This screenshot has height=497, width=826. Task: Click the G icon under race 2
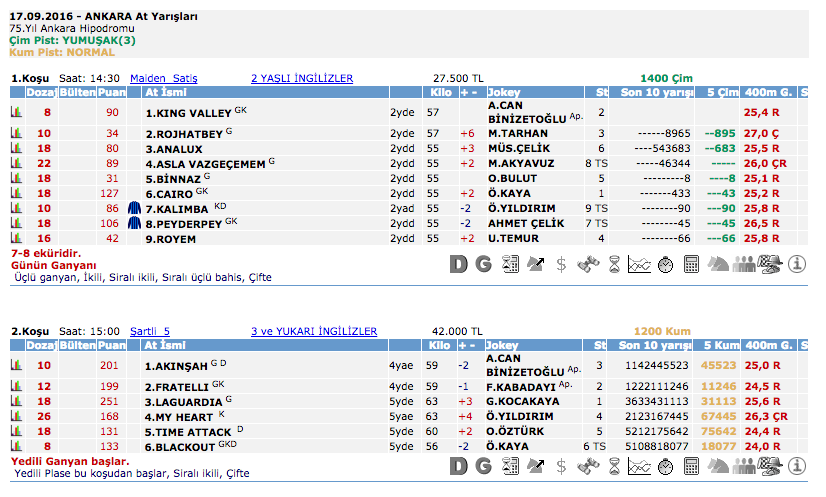point(484,466)
